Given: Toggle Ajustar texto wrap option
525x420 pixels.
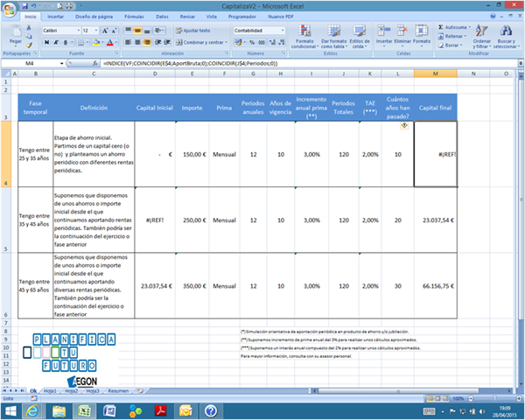Looking at the screenshot, I should click(193, 30).
